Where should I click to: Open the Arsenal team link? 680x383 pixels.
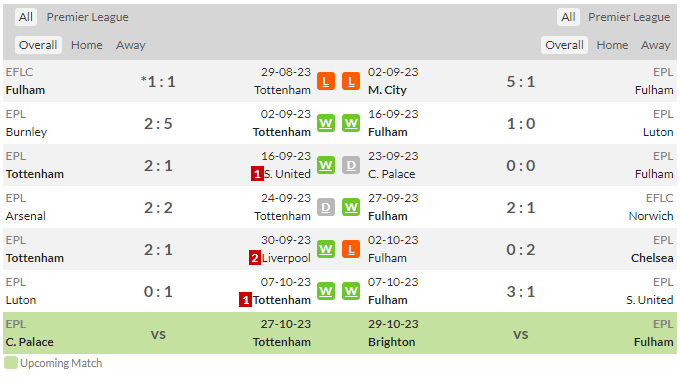26,216
